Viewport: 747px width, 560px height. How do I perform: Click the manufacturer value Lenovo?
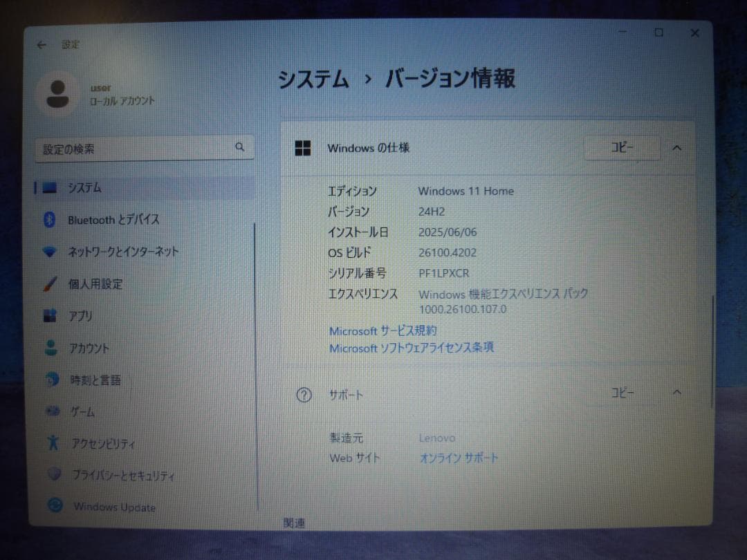(437, 438)
